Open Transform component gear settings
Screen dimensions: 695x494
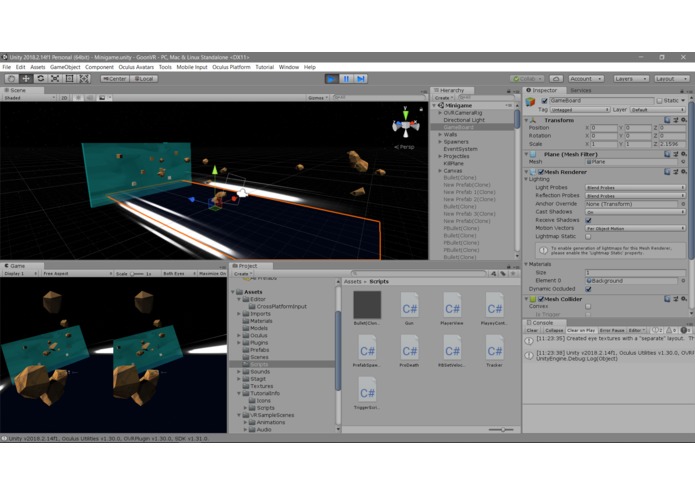click(684, 120)
